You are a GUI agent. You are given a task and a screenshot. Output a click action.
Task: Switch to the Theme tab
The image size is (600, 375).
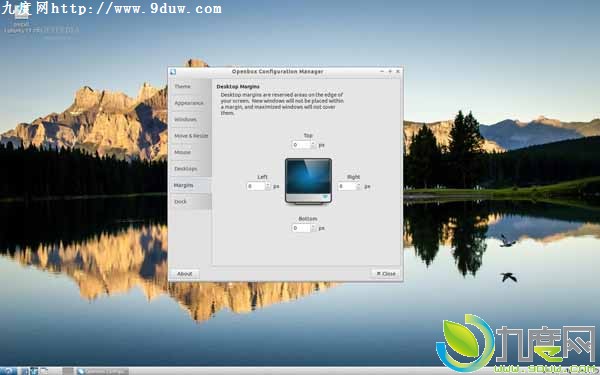pyautogui.click(x=190, y=86)
